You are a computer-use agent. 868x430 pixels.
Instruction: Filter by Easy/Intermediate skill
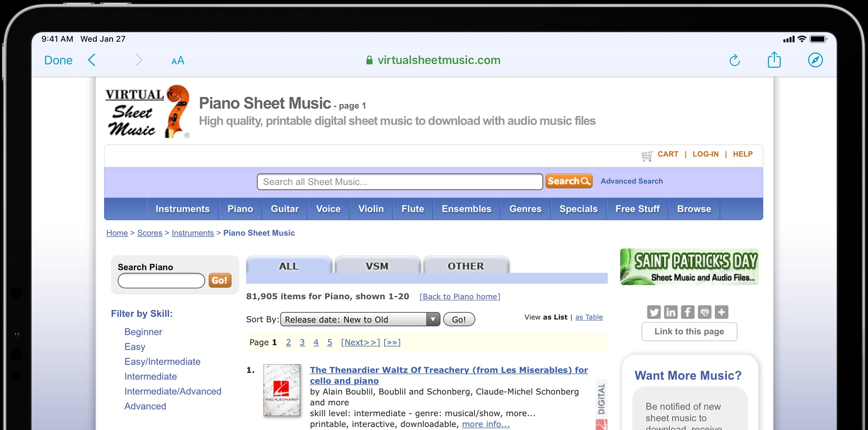[162, 362]
